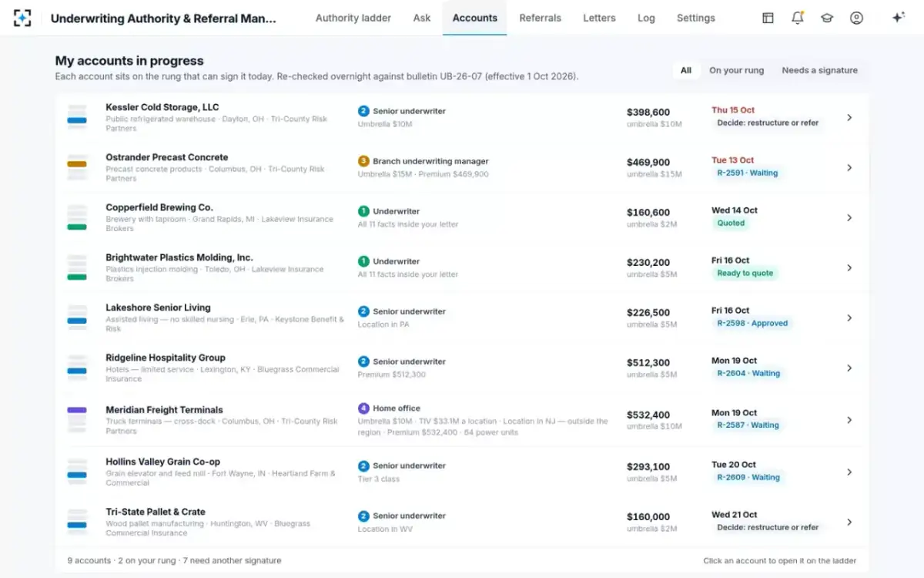The width and height of the screenshot is (924, 578).
Task: Click rung 2 badge on Lakeshore row
Action: click(x=363, y=311)
